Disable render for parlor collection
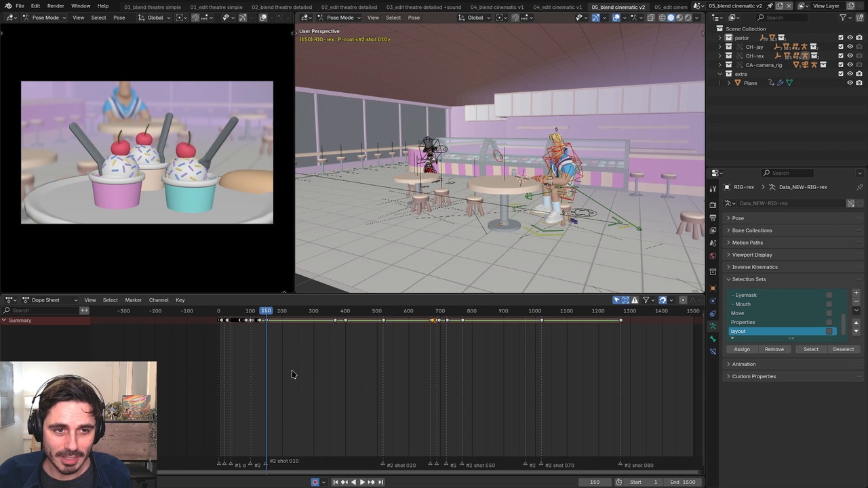Screen dimensions: 868x488 [x=859, y=38]
